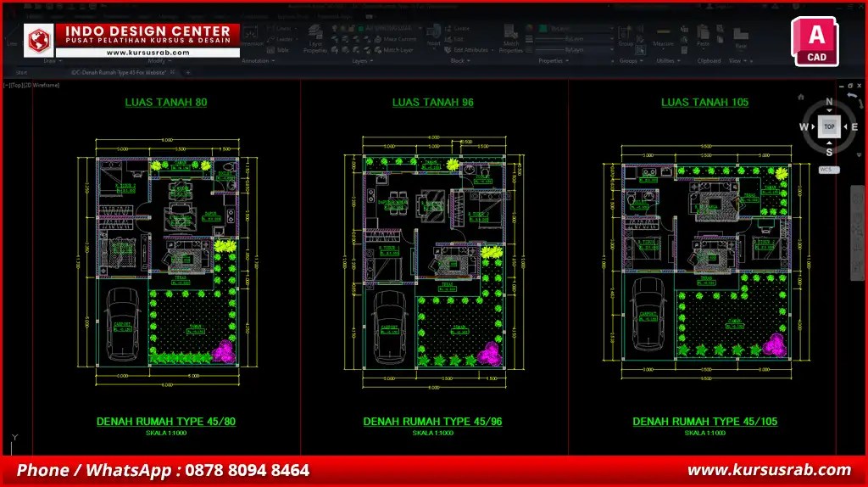Click the ViewCube TOP face

click(x=829, y=126)
